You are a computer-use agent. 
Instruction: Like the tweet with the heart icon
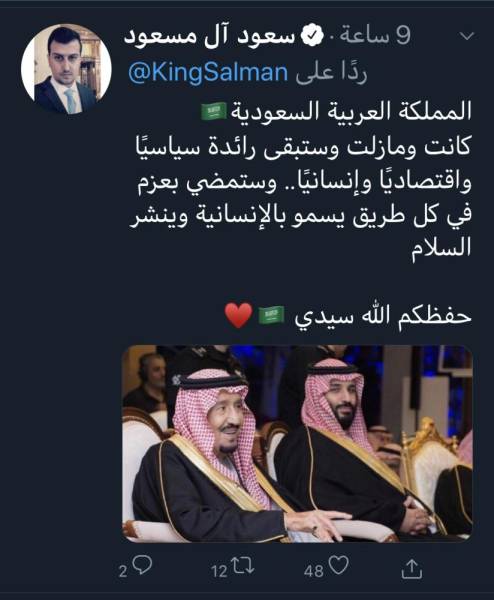pyautogui.click(x=339, y=566)
